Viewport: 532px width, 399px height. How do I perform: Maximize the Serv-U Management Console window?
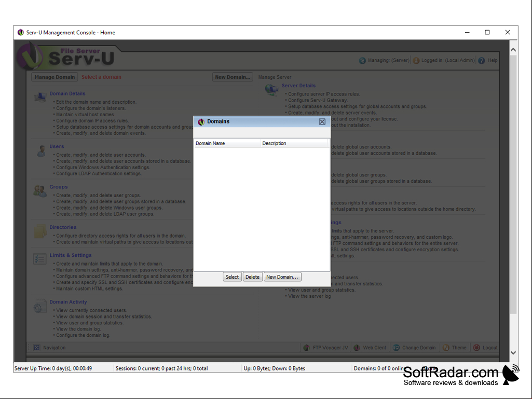coord(487,33)
